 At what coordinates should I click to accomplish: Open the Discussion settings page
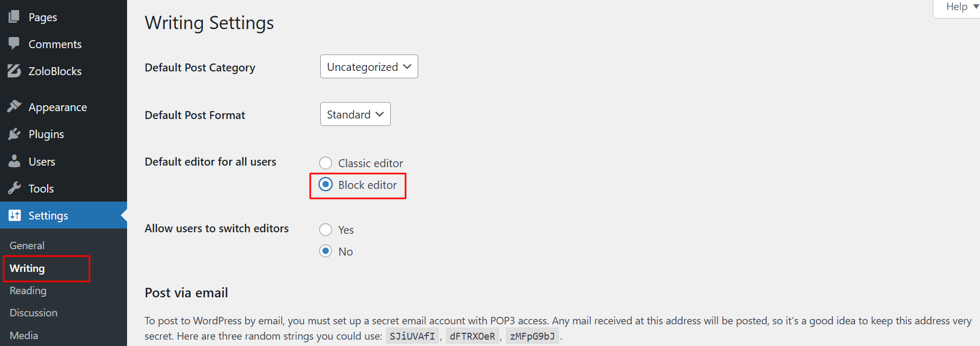(33, 313)
